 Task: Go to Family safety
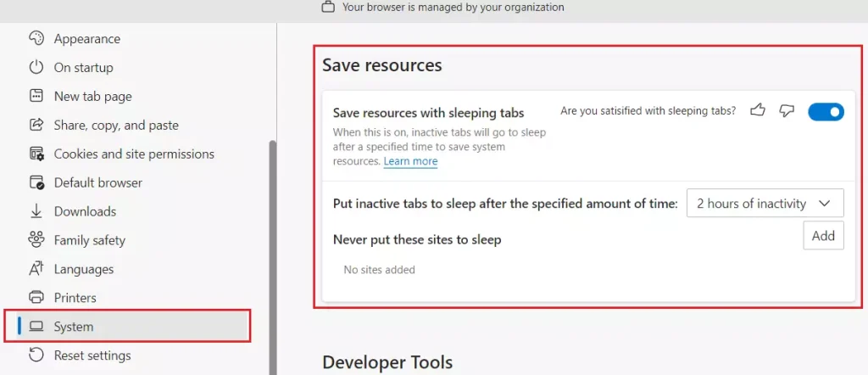[x=90, y=240]
